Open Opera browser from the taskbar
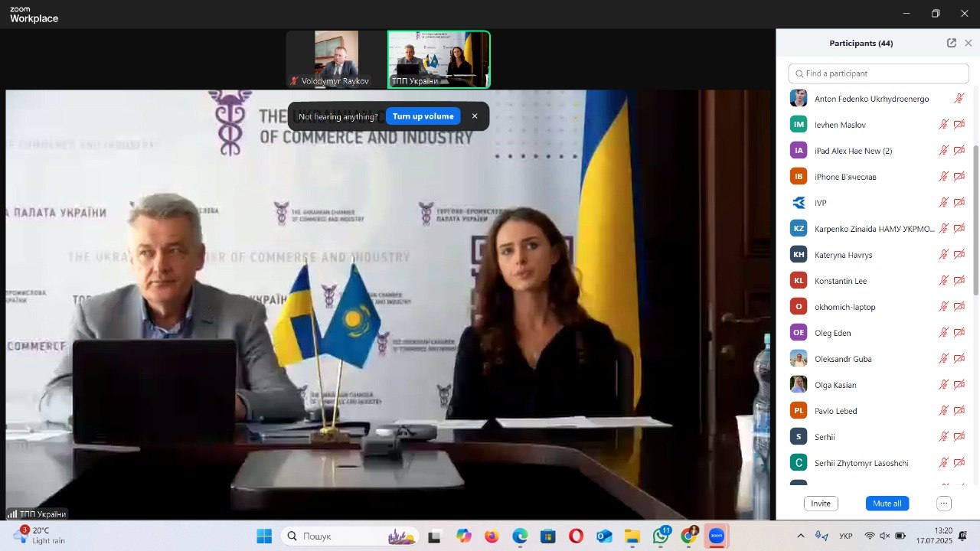Viewport: 980px width, 551px height. click(x=576, y=536)
